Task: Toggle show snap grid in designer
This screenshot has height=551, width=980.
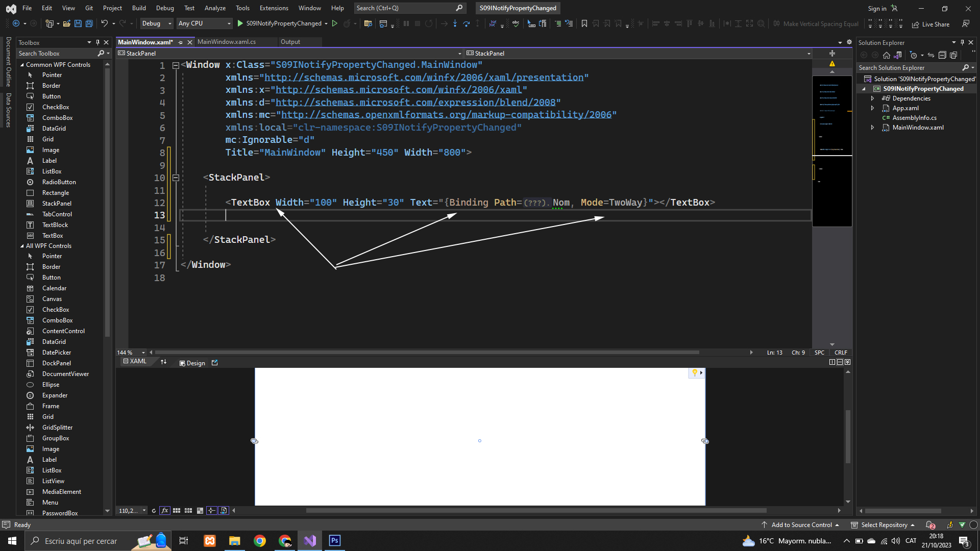Action: coord(177,511)
